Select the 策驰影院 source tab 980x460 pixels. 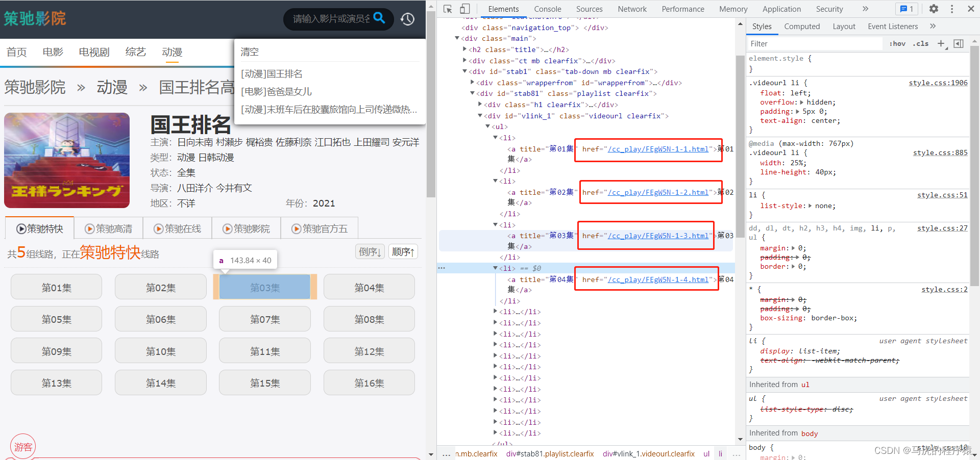pos(247,228)
